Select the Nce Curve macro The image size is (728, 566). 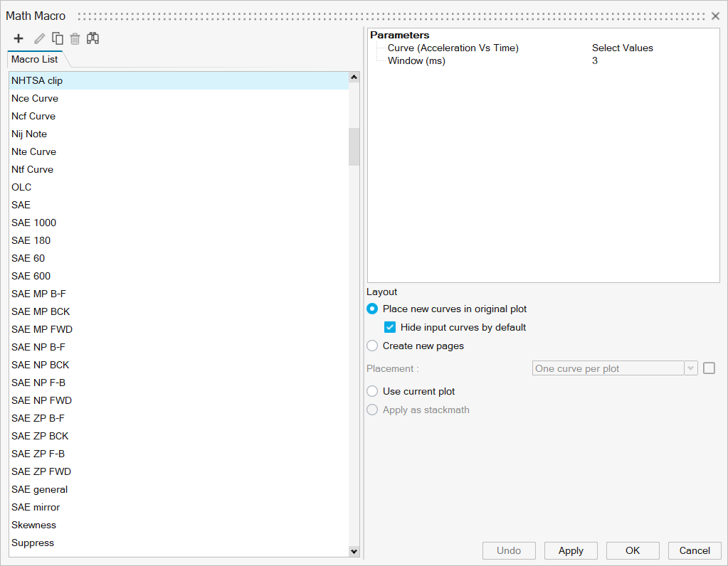click(x=179, y=98)
